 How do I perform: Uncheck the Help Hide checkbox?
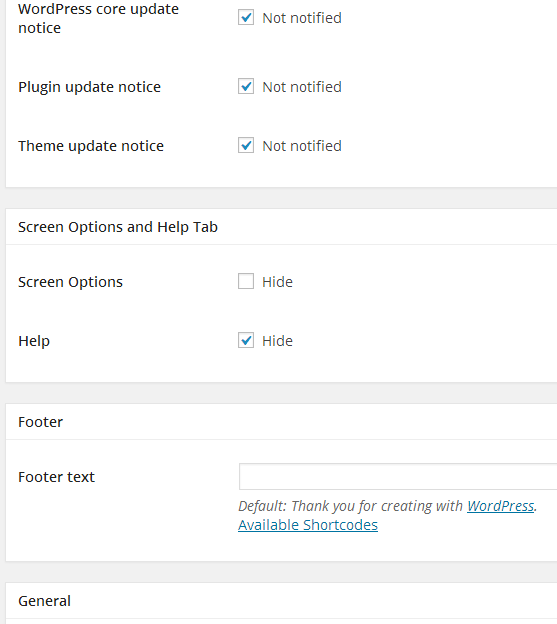pyautogui.click(x=246, y=340)
